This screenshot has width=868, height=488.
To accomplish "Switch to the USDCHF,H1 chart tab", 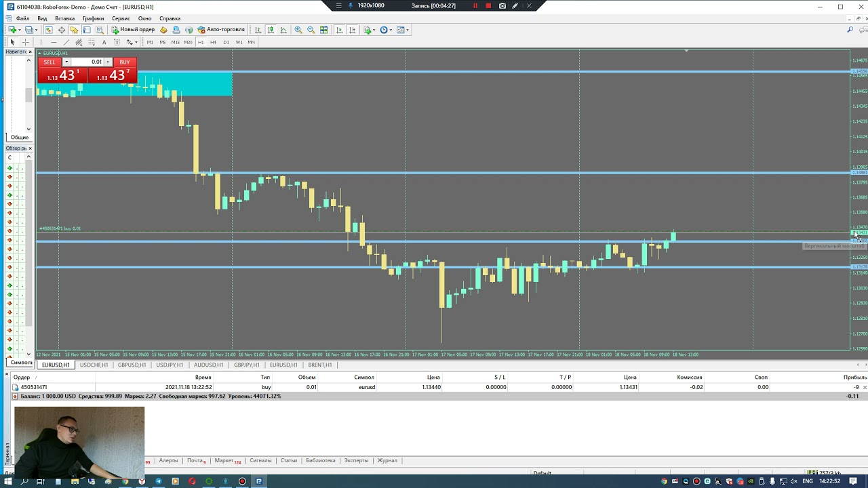I will coord(94,365).
